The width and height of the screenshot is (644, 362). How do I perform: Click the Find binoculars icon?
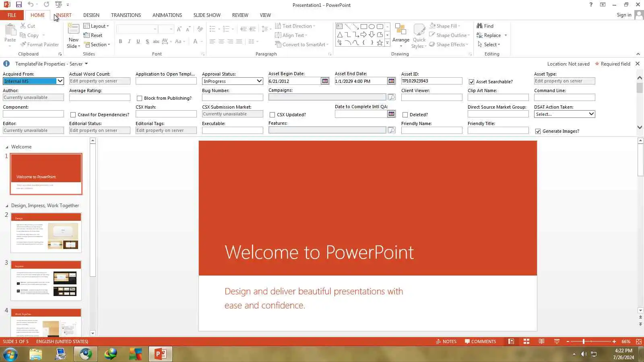(x=479, y=26)
